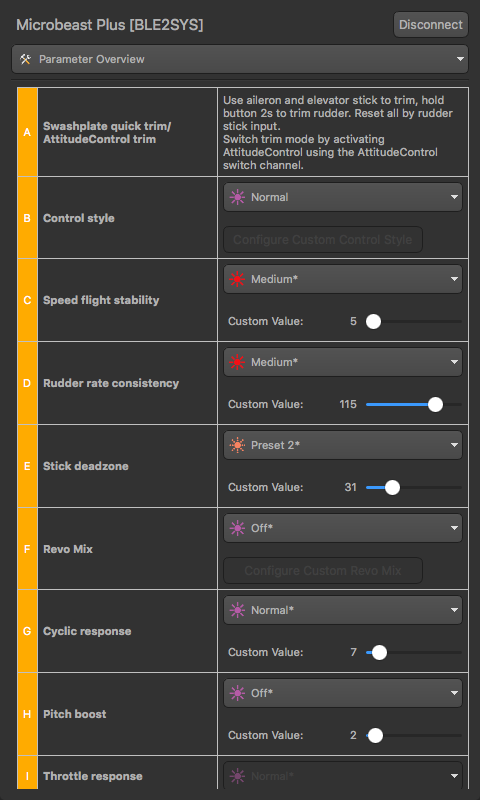Select the orange E parameter tab
This screenshot has height=800, width=480.
(x=28, y=466)
